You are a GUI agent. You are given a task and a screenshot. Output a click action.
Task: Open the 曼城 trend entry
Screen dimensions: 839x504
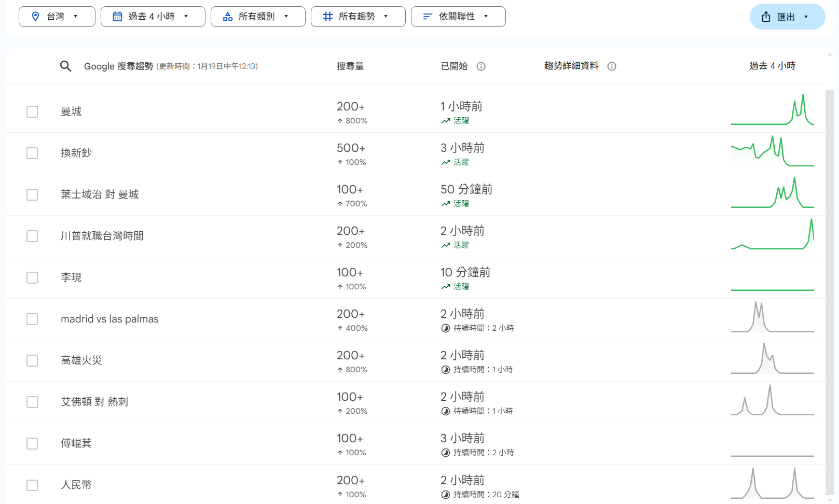coord(71,111)
